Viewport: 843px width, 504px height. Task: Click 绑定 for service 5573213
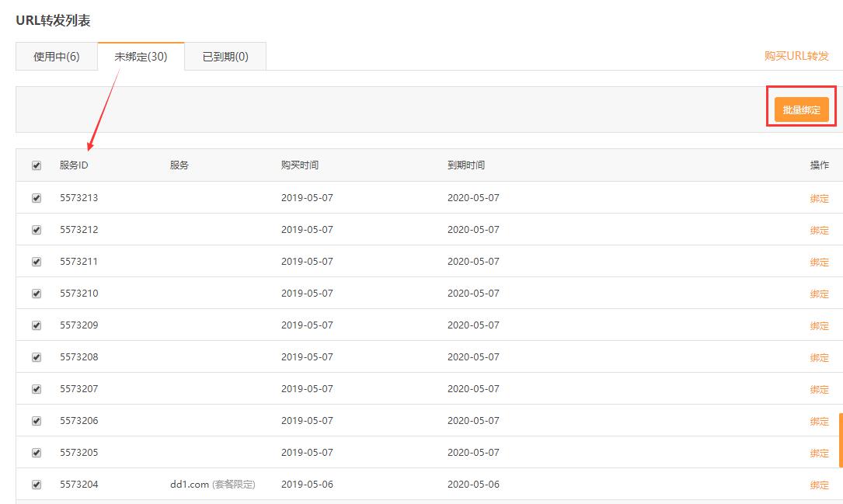[819, 199]
